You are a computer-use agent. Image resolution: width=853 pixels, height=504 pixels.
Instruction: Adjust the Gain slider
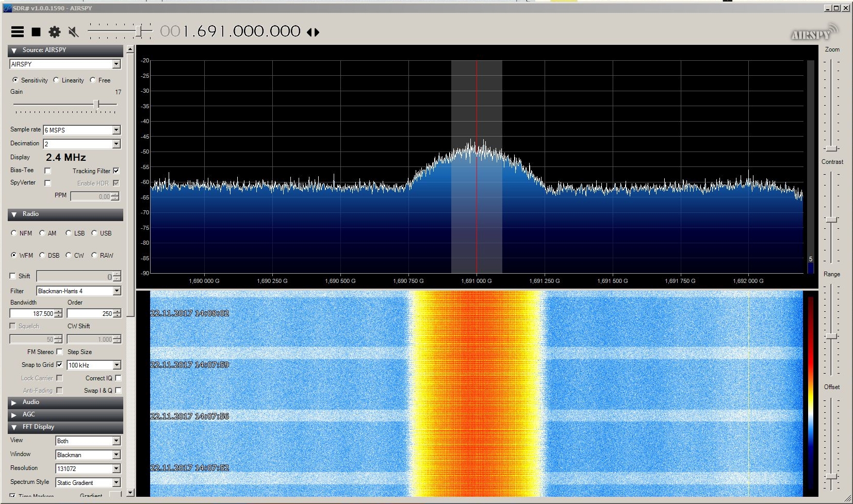click(97, 104)
